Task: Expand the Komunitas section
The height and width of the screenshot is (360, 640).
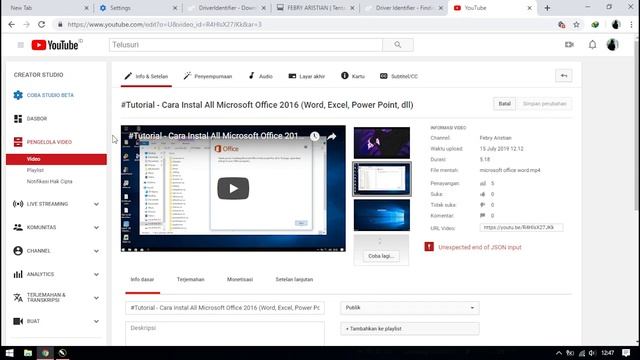Action: (x=96, y=227)
